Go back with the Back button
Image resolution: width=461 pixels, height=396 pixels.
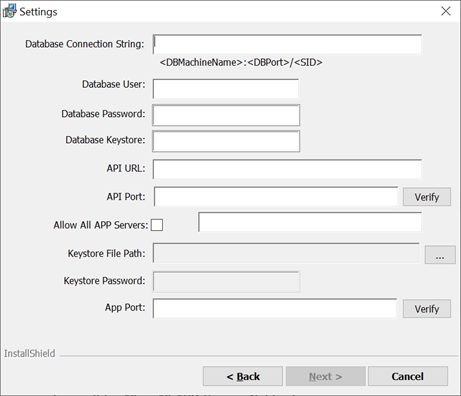coord(243,376)
